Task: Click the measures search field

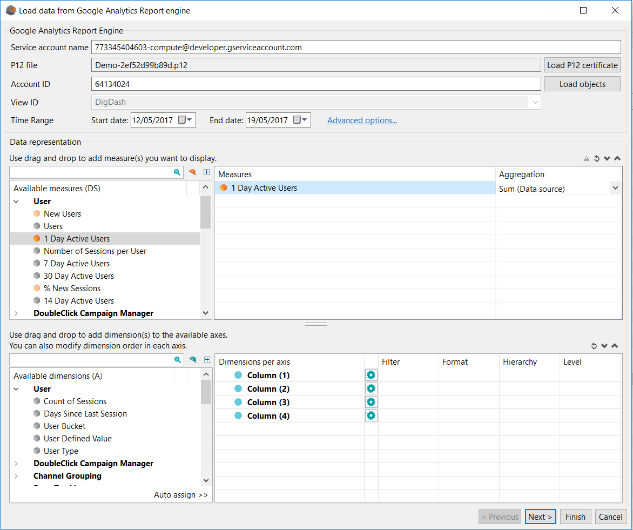Action: pos(96,172)
